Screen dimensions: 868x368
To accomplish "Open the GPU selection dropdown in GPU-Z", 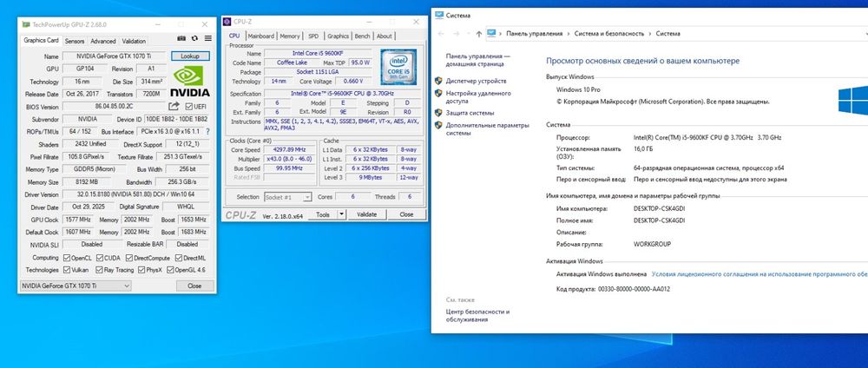I will 76,286.
